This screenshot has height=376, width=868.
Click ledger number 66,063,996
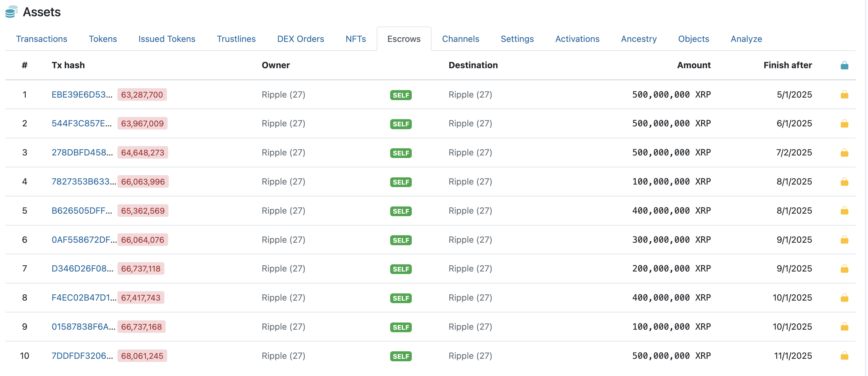[x=143, y=182]
